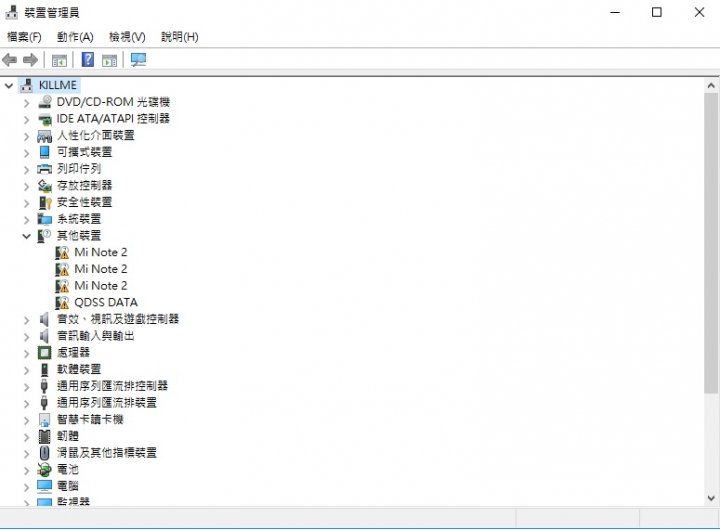Click the KILLME computer root icon
This screenshot has width=720, height=530.
click(27, 85)
